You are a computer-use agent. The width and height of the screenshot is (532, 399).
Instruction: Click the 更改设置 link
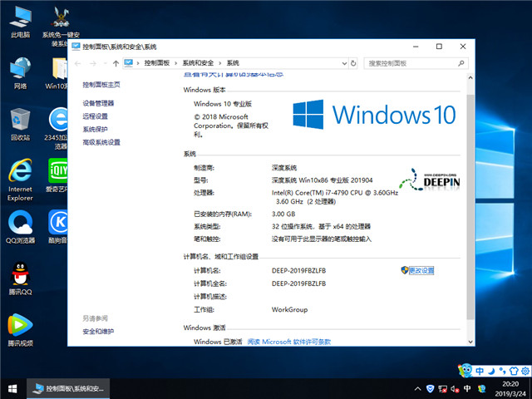pos(421,270)
